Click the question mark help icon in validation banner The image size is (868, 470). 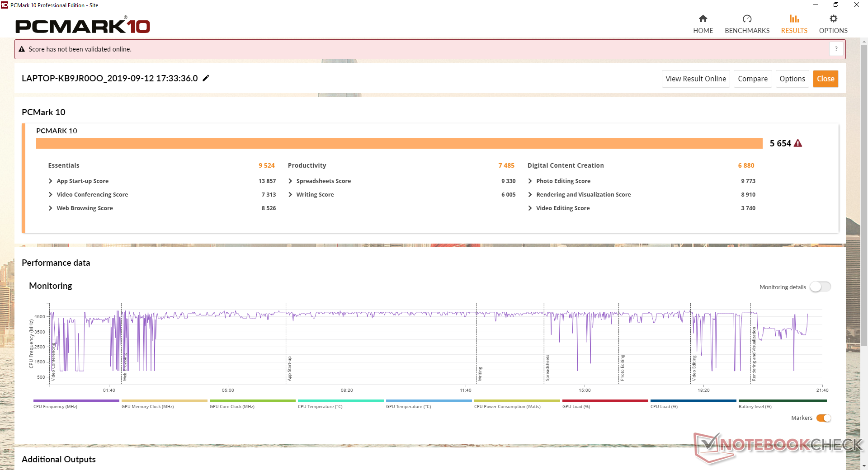(836, 49)
